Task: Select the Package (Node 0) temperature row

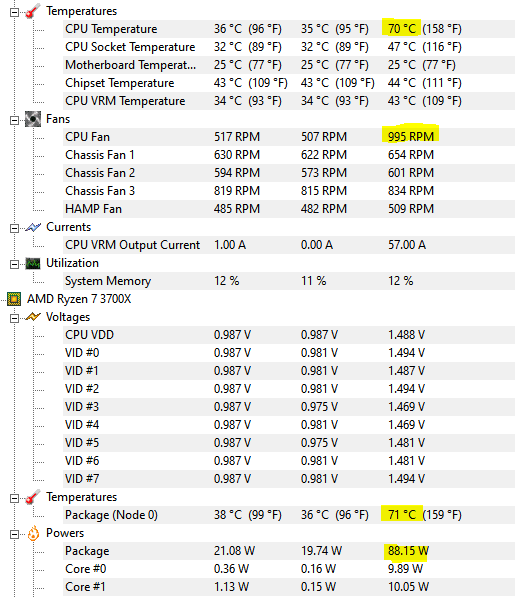Action: point(289,515)
